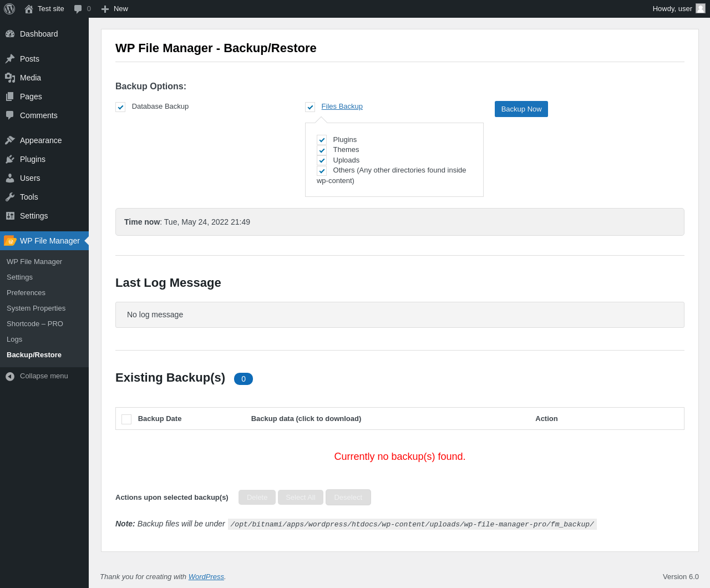Uncheck the Database Backup checkbox
Screen dimensions: 710x588
[x=120, y=107]
